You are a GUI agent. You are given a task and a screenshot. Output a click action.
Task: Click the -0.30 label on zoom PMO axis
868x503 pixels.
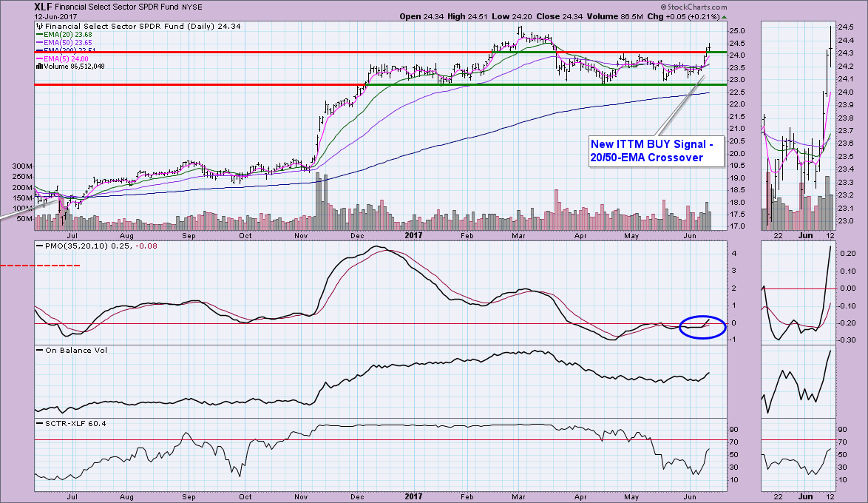(x=846, y=340)
